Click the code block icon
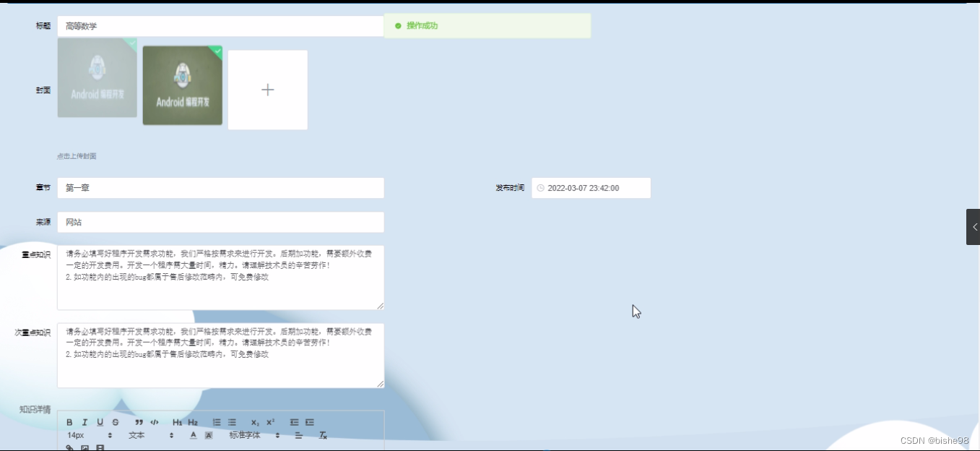980x451 pixels. (x=155, y=422)
